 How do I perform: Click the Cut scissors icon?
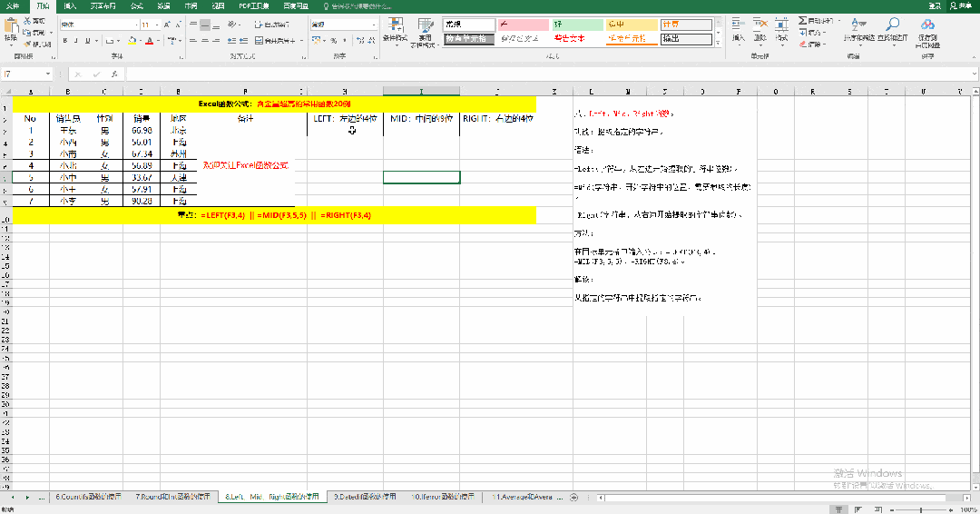[27, 21]
